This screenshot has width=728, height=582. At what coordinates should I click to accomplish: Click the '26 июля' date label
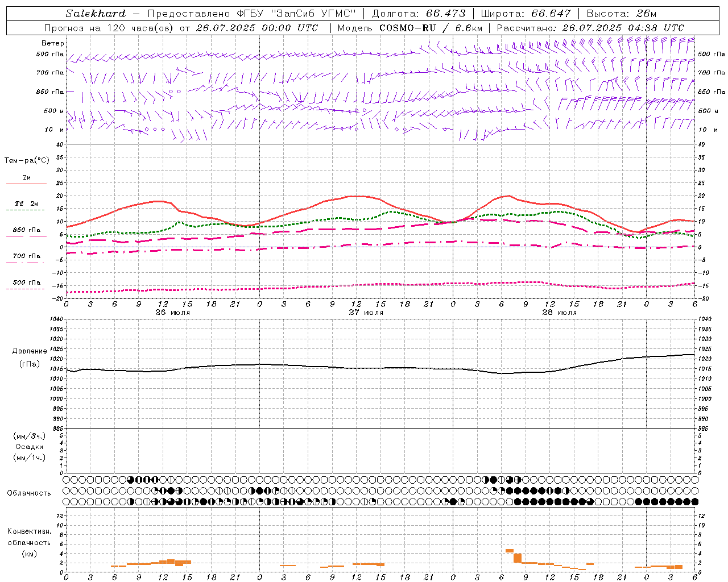[x=173, y=313]
